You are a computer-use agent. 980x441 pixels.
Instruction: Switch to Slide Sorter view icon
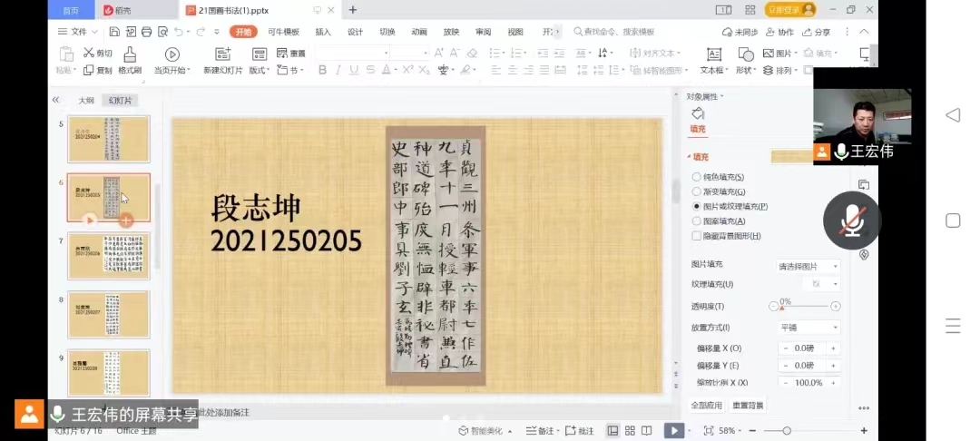(x=630, y=430)
